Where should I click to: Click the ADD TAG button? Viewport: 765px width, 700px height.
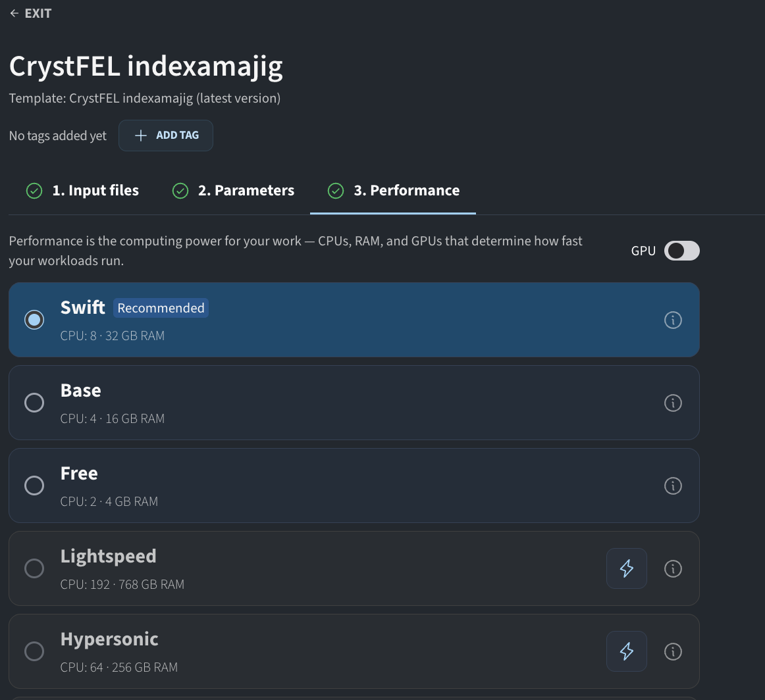166,136
